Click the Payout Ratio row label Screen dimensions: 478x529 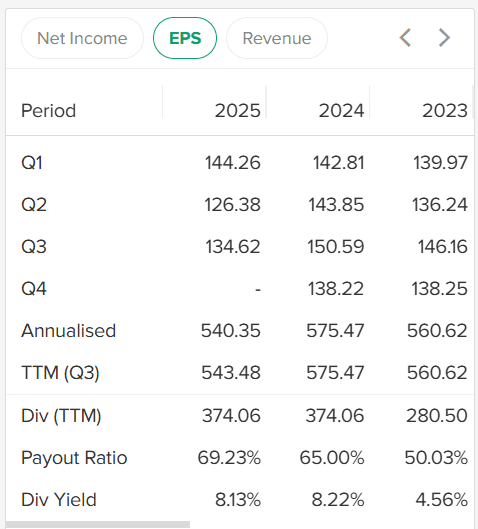point(74,458)
